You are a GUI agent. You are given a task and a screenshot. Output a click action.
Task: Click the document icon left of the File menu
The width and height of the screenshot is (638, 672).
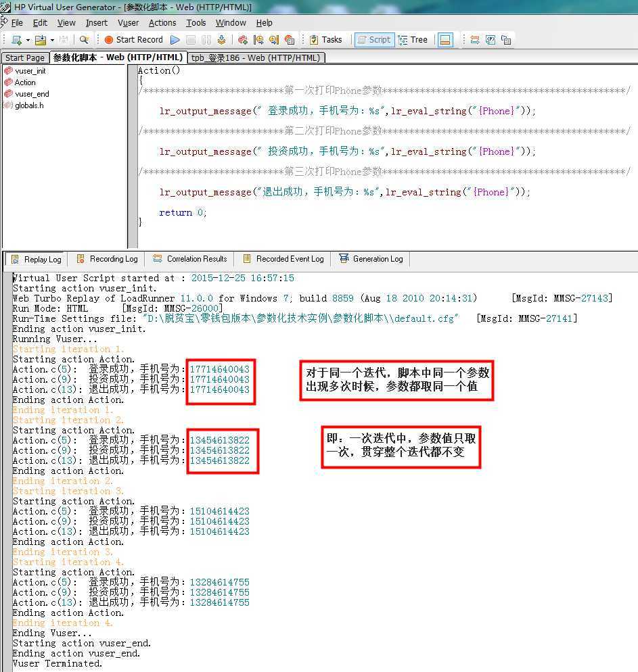click(4, 22)
